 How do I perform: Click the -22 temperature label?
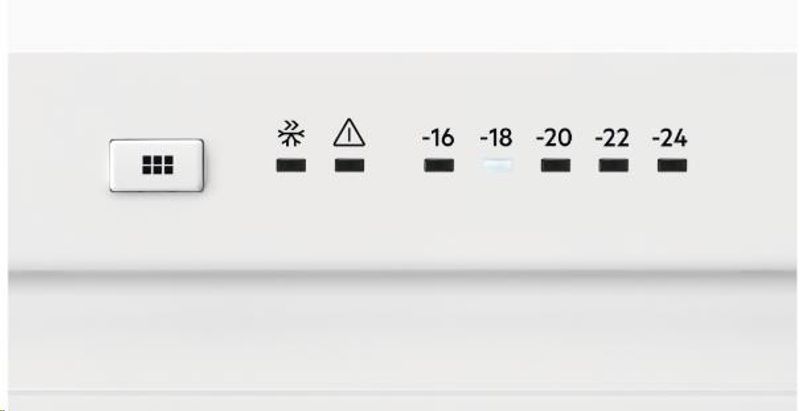612,138
